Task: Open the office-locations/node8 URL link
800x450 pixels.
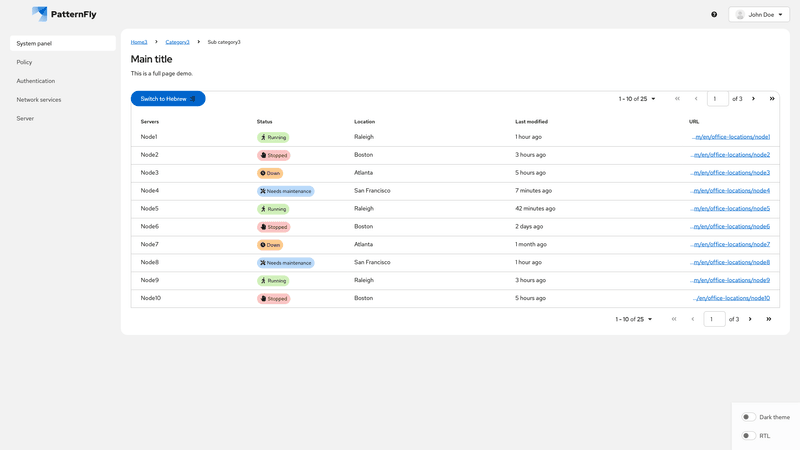Action: click(730, 262)
